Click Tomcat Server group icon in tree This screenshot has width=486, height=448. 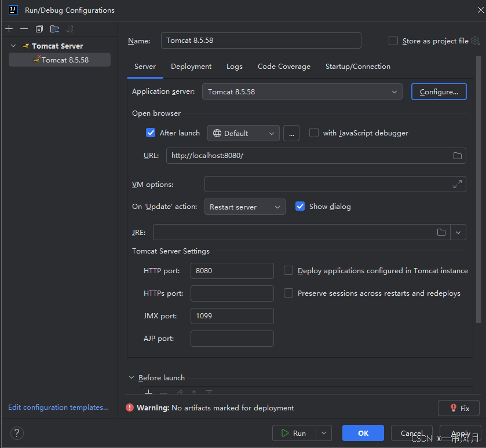26,46
